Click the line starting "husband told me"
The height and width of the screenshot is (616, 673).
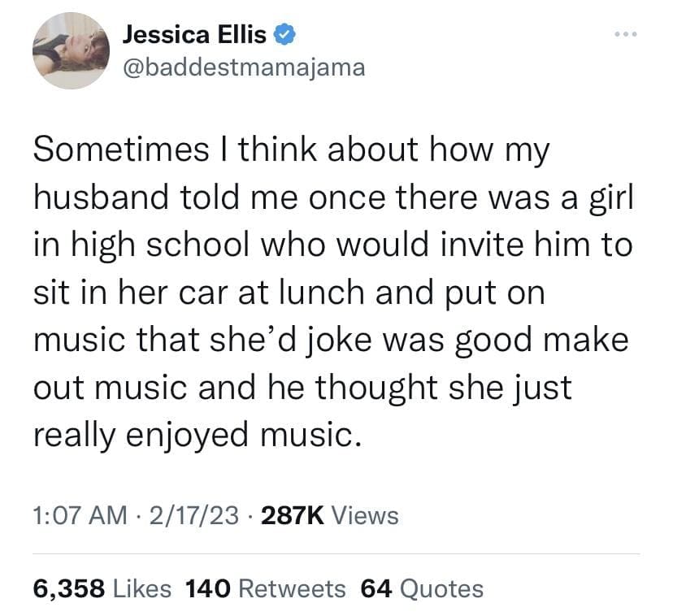pos(332,197)
